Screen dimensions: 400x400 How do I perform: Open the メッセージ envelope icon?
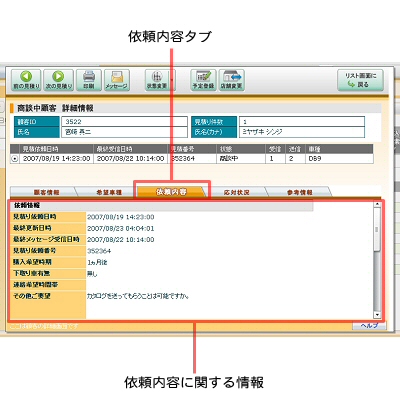[117, 80]
